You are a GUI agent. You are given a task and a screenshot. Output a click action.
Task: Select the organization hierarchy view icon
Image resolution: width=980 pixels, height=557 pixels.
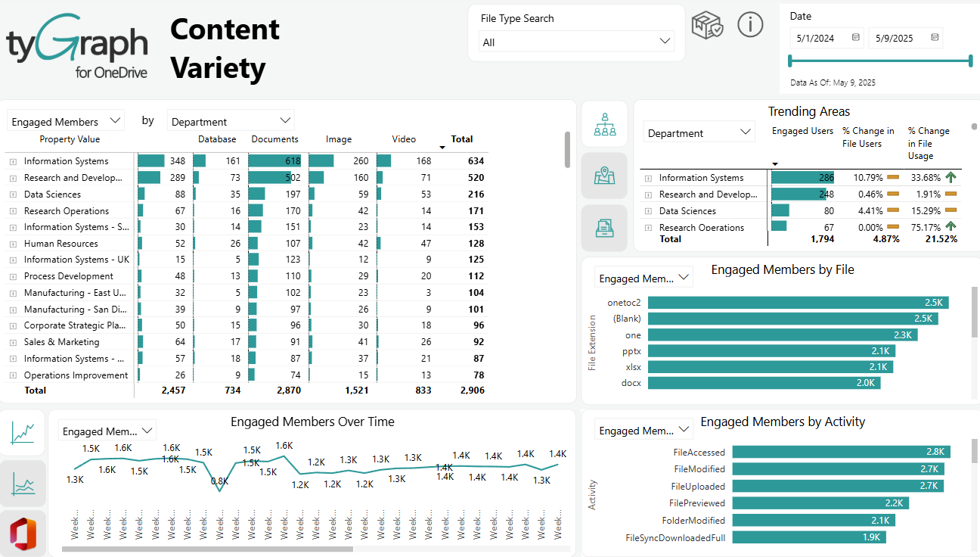[x=604, y=123]
